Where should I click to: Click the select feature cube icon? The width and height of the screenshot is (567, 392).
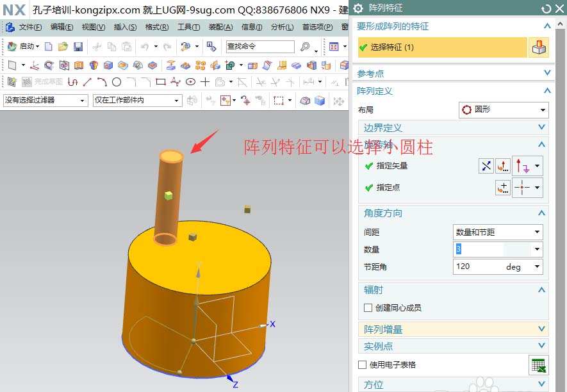(539, 47)
